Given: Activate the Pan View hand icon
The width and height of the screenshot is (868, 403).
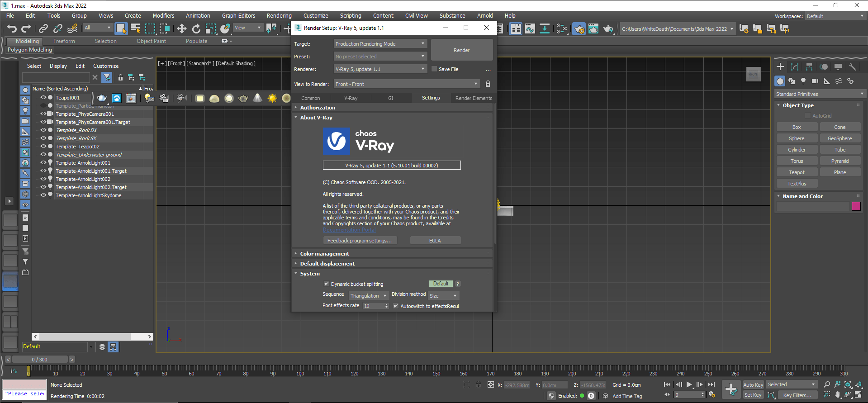Looking at the screenshot, I should (838, 394).
